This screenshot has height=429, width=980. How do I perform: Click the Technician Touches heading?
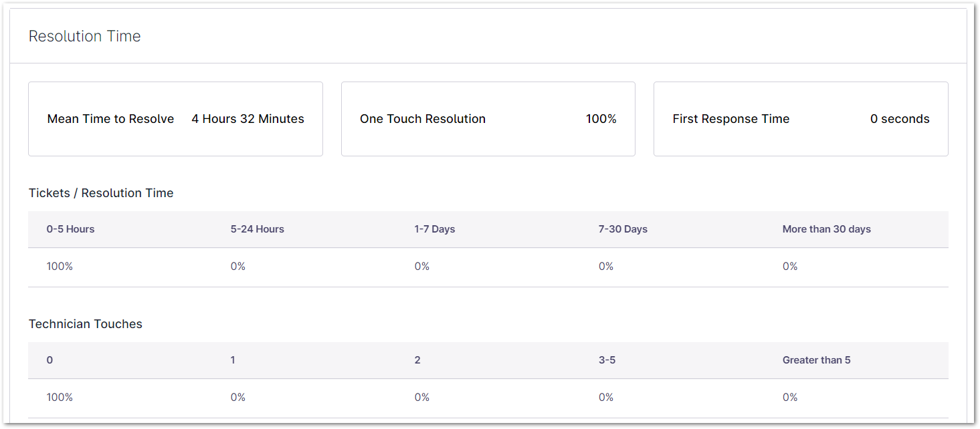point(86,324)
